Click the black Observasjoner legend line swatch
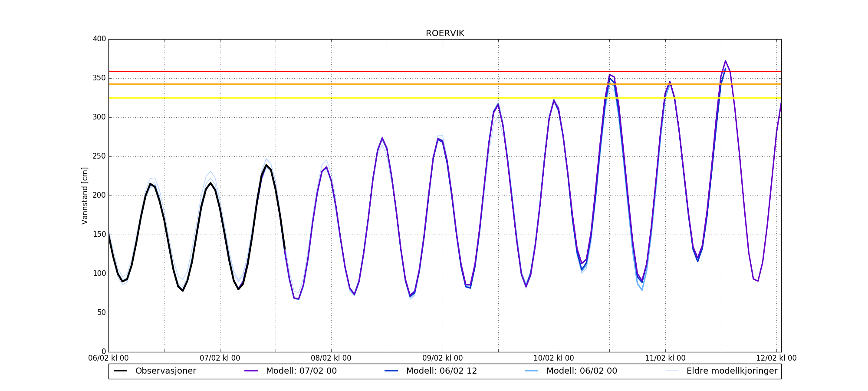 (121, 371)
